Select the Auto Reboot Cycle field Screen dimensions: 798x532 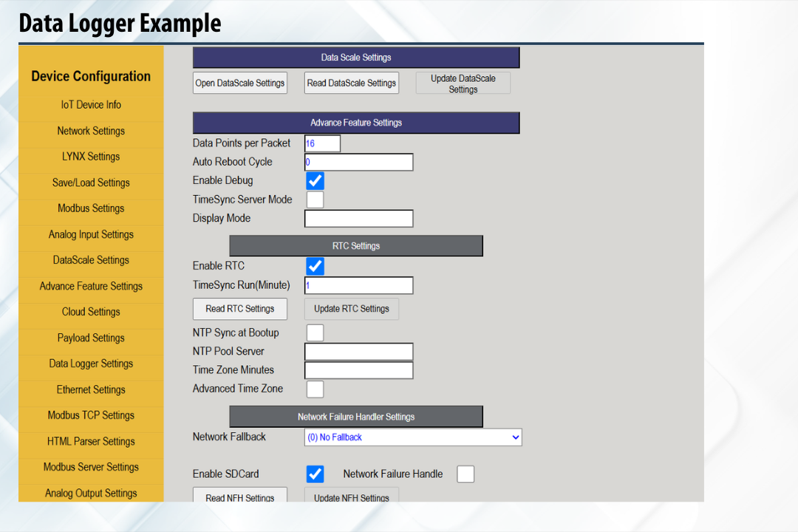(x=358, y=162)
